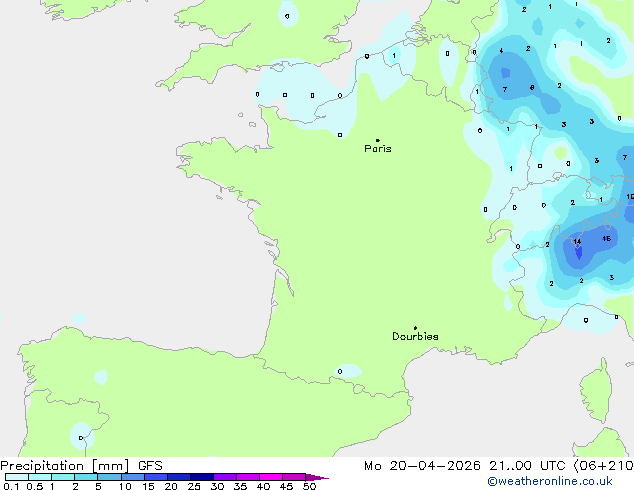Click the 0.5 legend scale label
Viewport: 634px width, 490px height.
tap(35, 486)
